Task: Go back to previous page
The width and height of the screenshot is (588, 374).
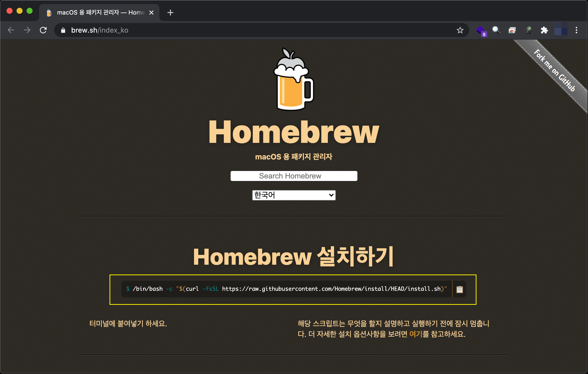Action: (11, 30)
